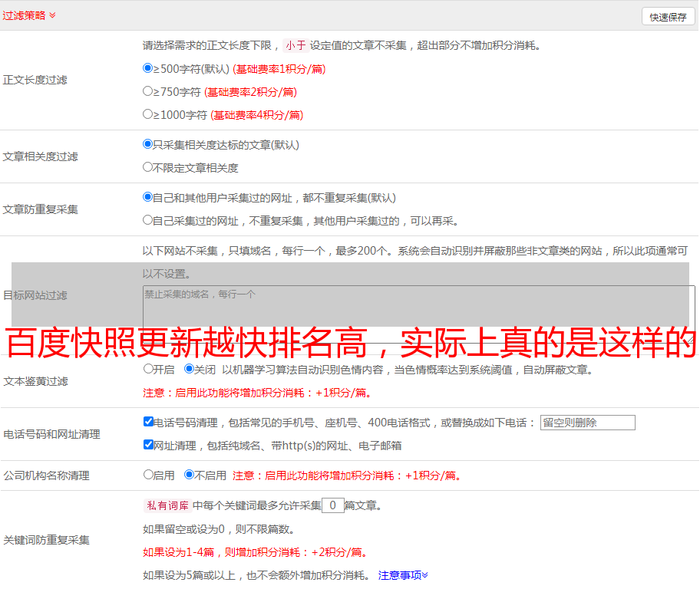
Task: Click the 私有词库 tag
Action: [x=168, y=505]
